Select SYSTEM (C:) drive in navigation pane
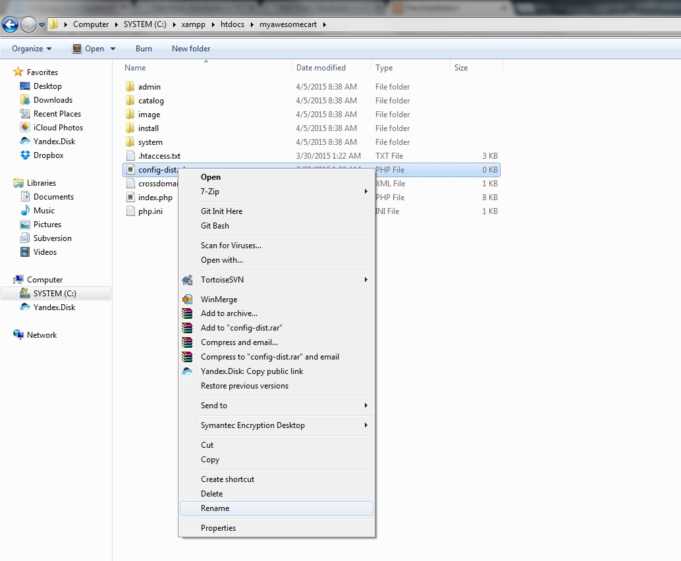 point(54,294)
